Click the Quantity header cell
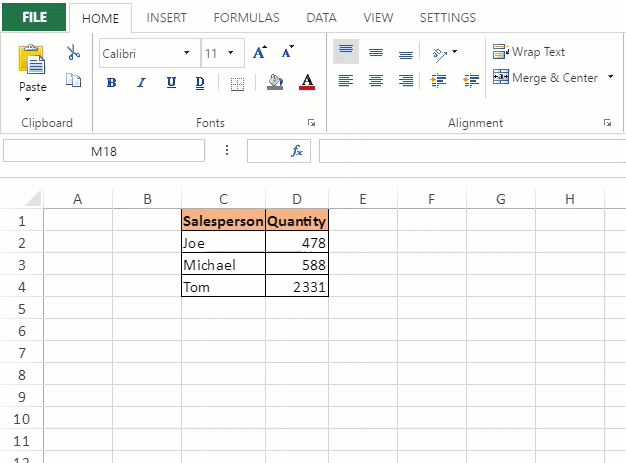626x463 pixels. pyautogui.click(x=297, y=220)
